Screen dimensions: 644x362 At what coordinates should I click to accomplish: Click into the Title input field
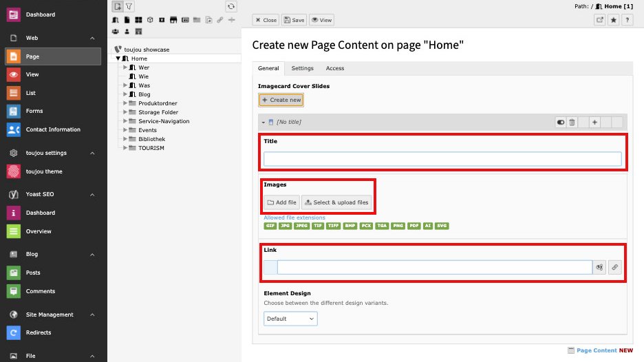tap(442, 159)
